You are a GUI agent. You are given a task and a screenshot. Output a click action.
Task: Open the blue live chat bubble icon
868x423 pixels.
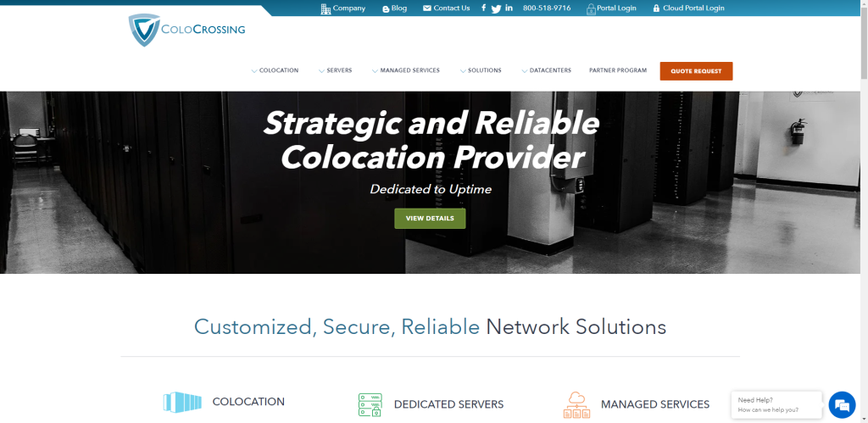pyautogui.click(x=842, y=404)
